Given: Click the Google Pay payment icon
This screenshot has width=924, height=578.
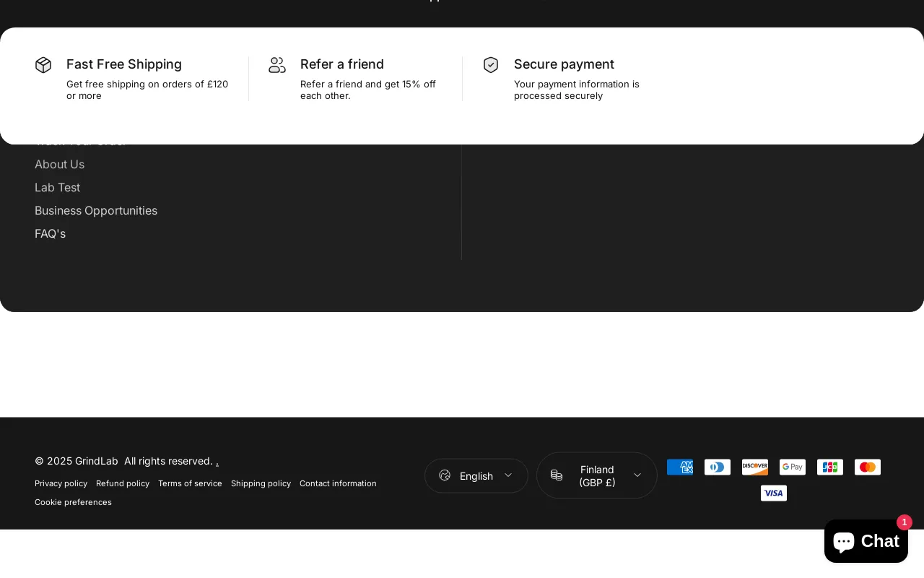Looking at the screenshot, I should click(793, 467).
